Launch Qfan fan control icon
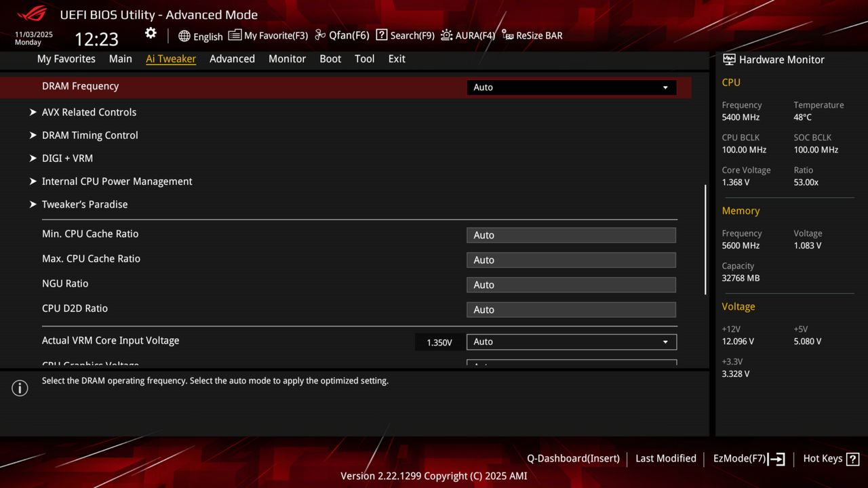Screen dimensions: 868x488 click(x=319, y=35)
